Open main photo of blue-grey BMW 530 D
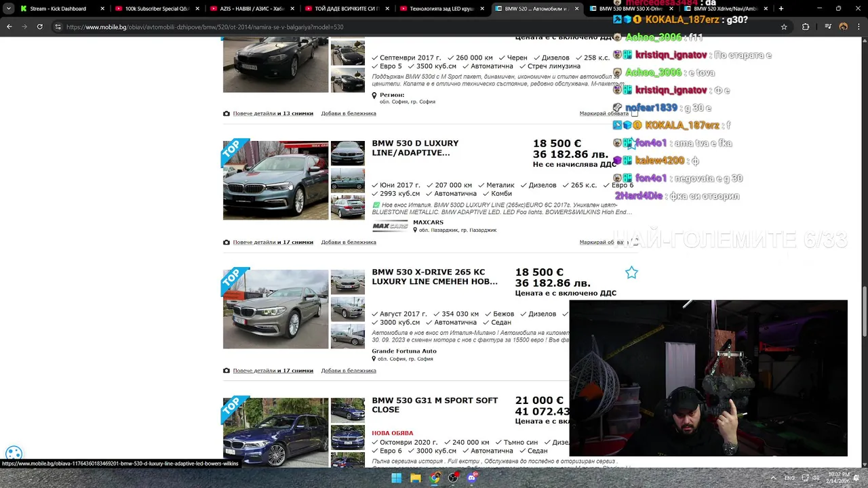 [275, 180]
